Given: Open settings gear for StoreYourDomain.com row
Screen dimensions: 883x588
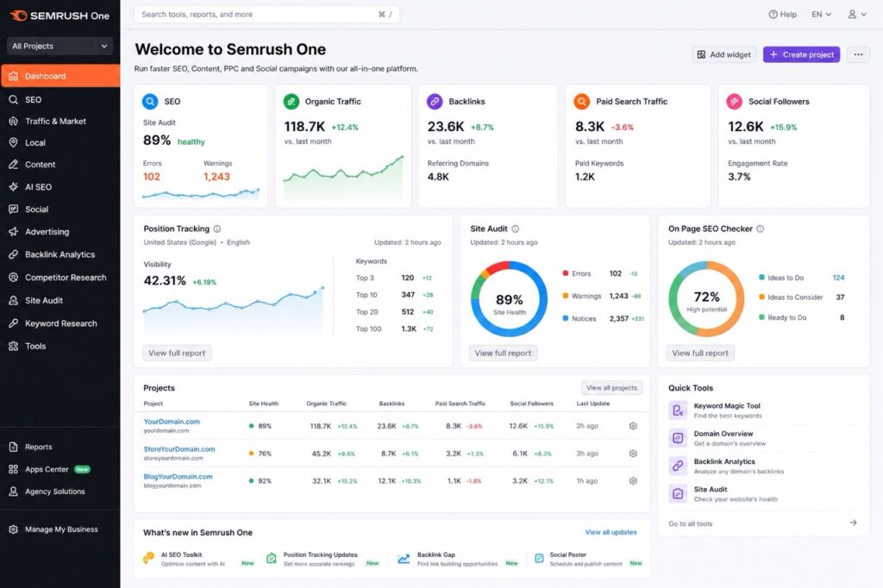Looking at the screenshot, I should click(x=633, y=454).
